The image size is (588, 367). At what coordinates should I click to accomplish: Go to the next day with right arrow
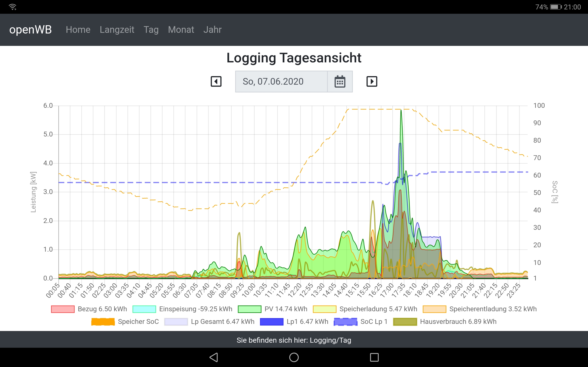pos(371,81)
